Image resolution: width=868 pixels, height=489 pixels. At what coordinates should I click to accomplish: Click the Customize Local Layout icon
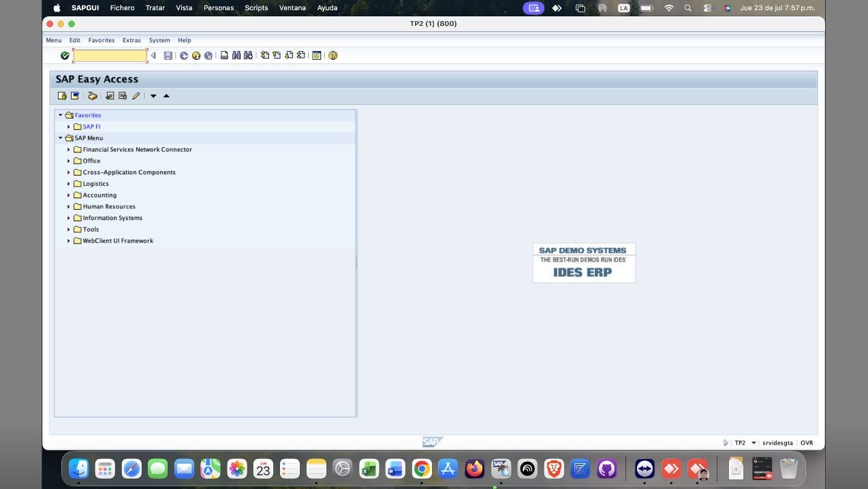[317, 56]
